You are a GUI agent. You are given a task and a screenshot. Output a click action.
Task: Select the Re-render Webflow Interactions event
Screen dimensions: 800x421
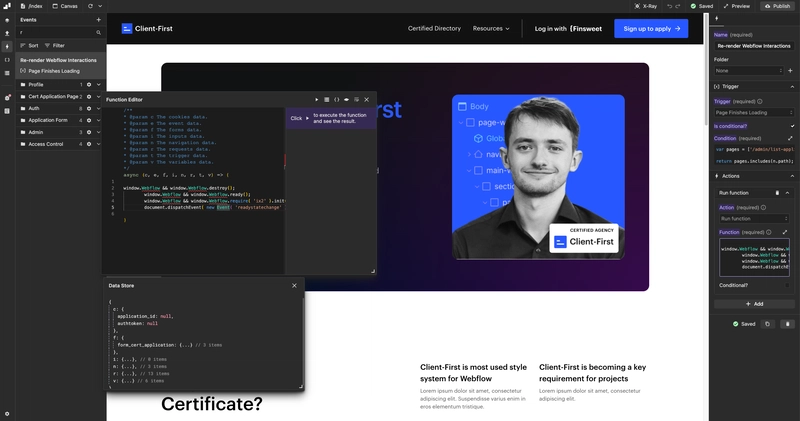tap(61, 65)
